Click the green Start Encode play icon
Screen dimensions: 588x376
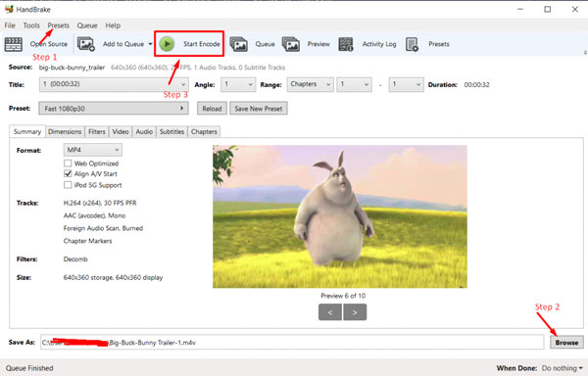tap(167, 44)
